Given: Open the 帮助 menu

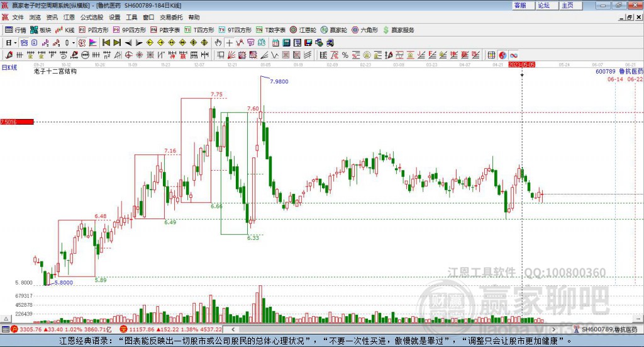Looking at the screenshot, I should (194, 17).
